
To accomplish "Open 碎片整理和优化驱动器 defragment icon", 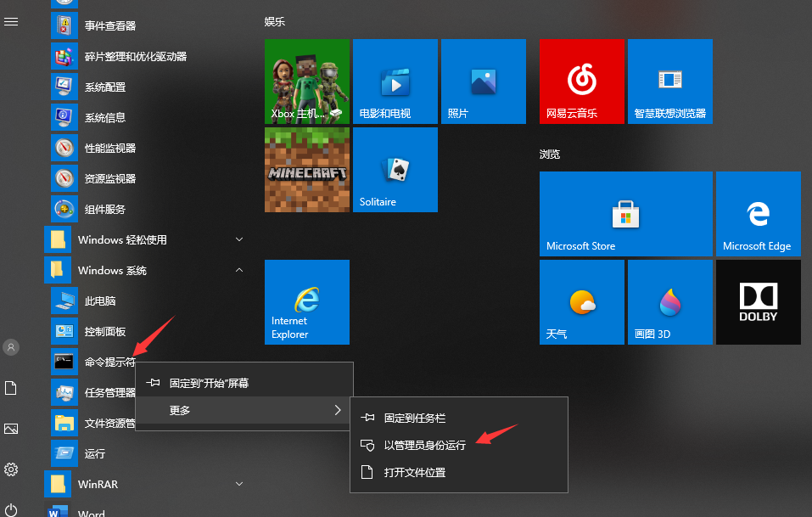I will pos(64,57).
